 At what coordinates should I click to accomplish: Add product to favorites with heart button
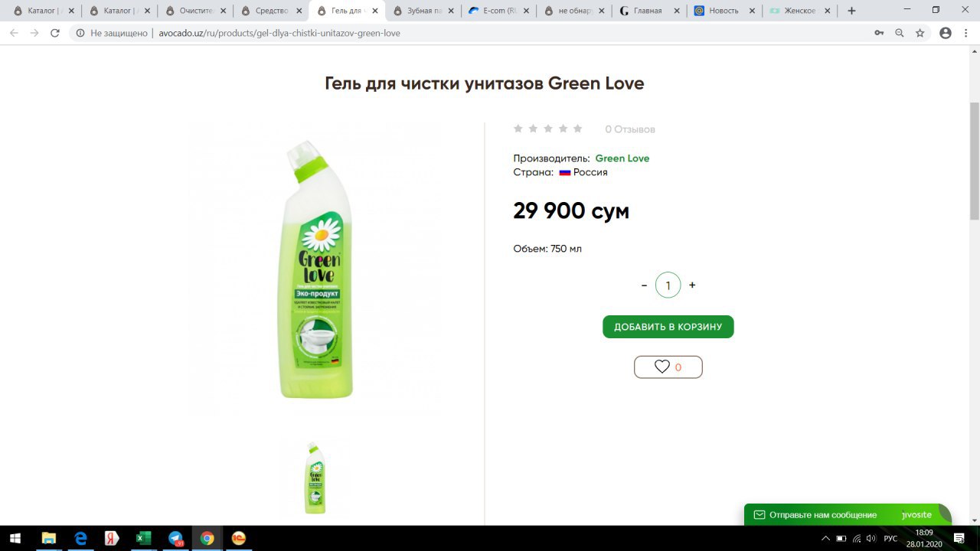[668, 367]
